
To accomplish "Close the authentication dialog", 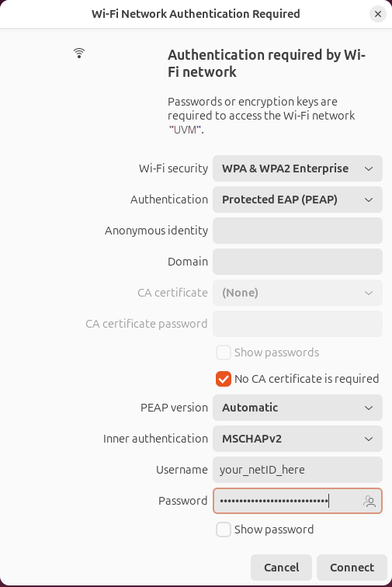I will 378,14.
